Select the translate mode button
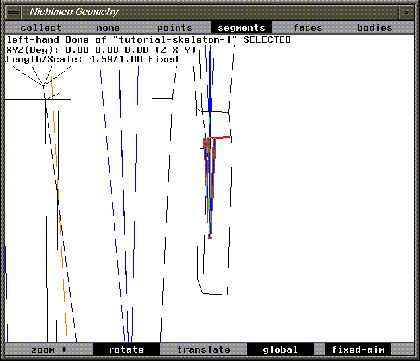This screenshot has height=361, width=420. click(x=204, y=350)
